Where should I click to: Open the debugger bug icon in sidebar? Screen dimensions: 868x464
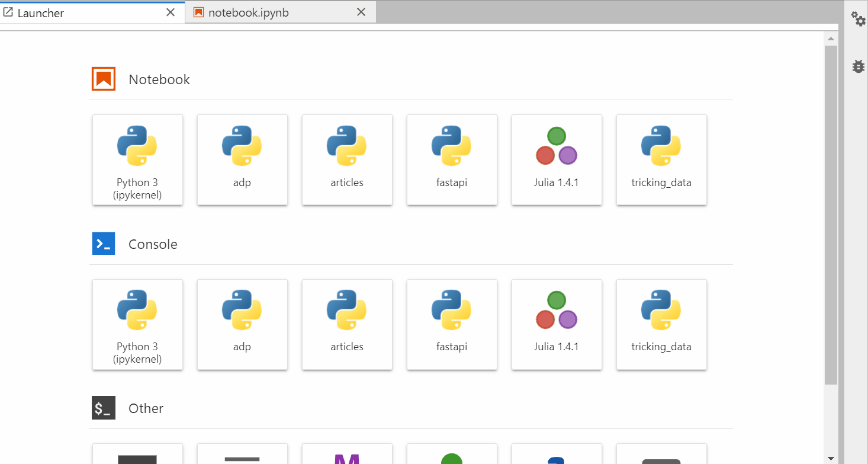(x=858, y=66)
